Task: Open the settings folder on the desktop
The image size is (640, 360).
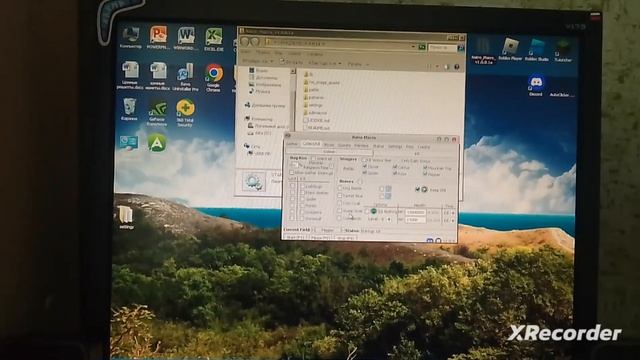Action: pos(126,217)
